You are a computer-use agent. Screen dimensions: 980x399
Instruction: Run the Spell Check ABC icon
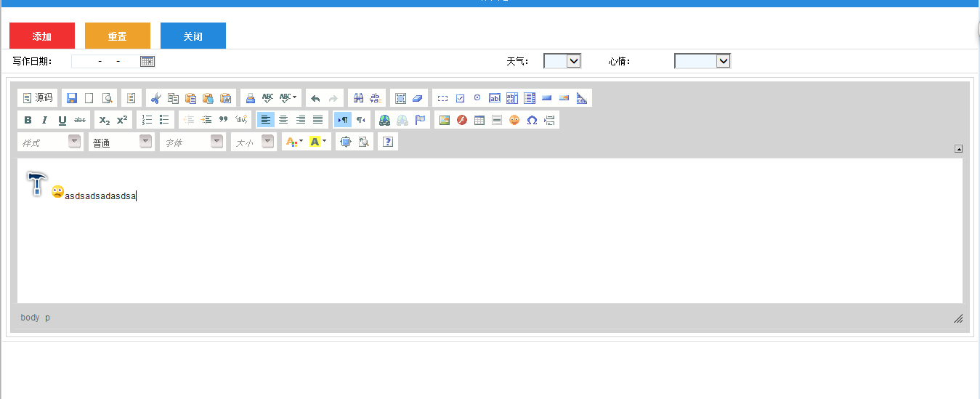[267, 98]
